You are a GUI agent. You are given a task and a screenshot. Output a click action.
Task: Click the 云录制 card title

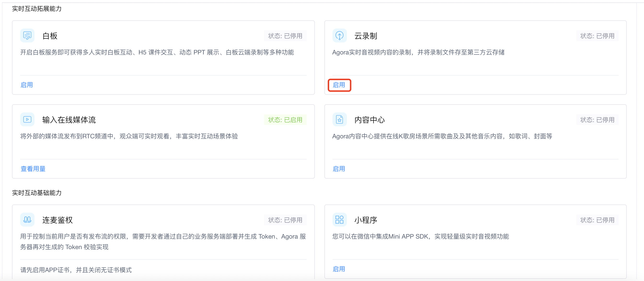(366, 36)
